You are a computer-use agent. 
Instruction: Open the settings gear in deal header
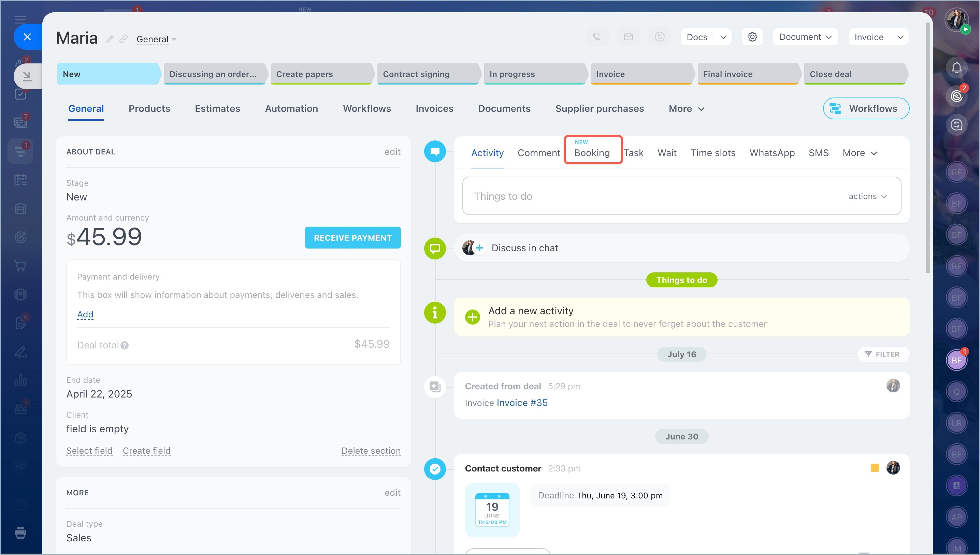point(752,37)
